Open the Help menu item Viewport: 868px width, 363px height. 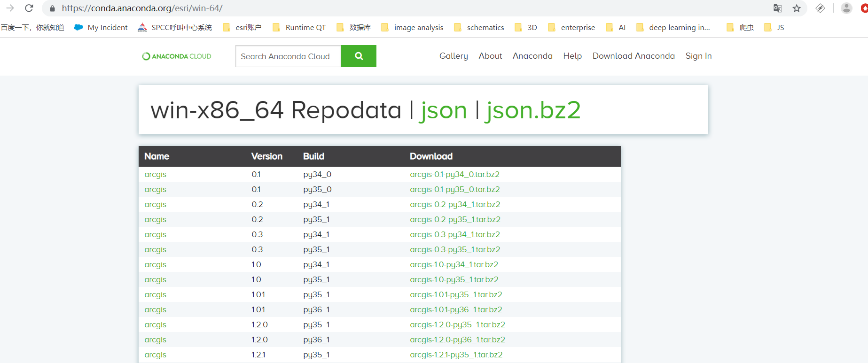(572, 56)
